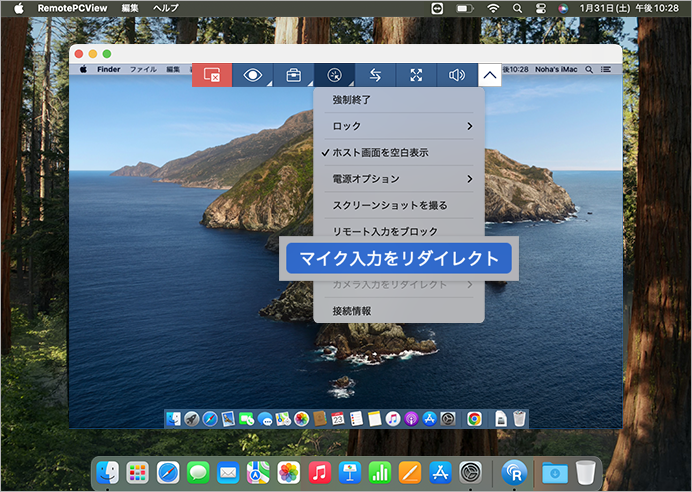Open Contacts book in remote dock
The width and height of the screenshot is (692, 492).
pos(320,418)
